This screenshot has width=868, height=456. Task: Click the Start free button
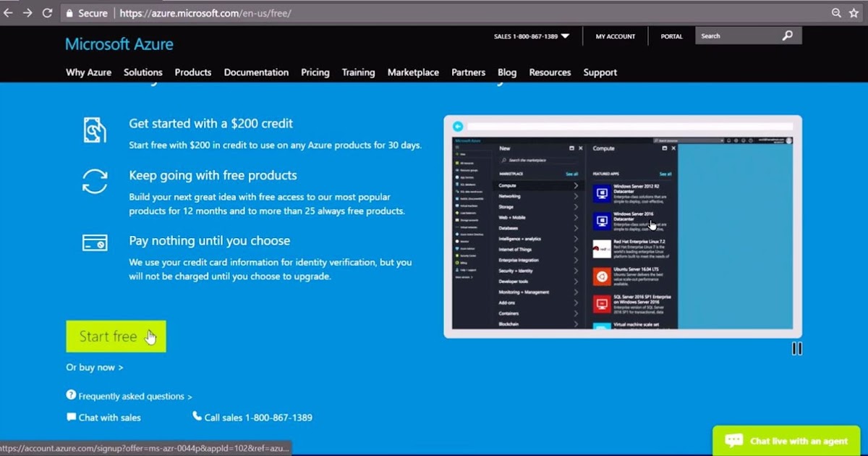116,336
